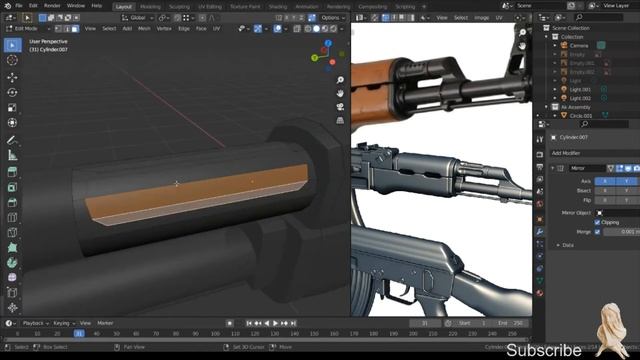Activate the Transform tool

click(12, 123)
